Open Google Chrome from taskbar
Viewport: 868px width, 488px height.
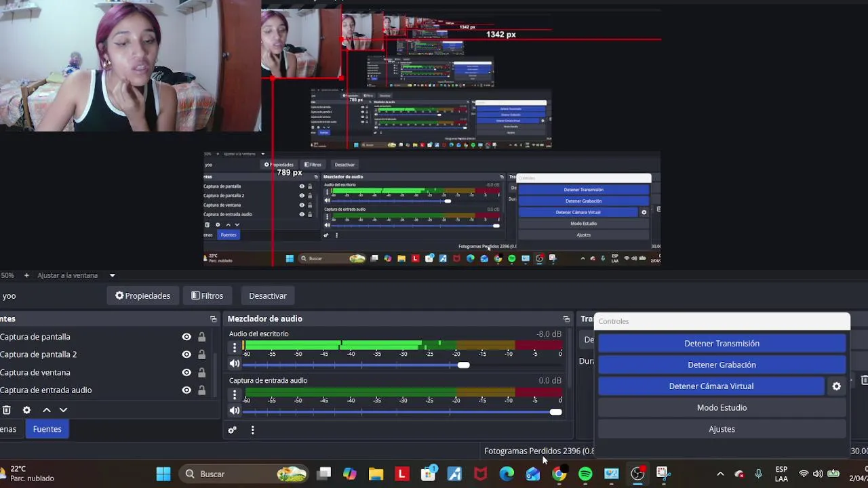point(559,474)
